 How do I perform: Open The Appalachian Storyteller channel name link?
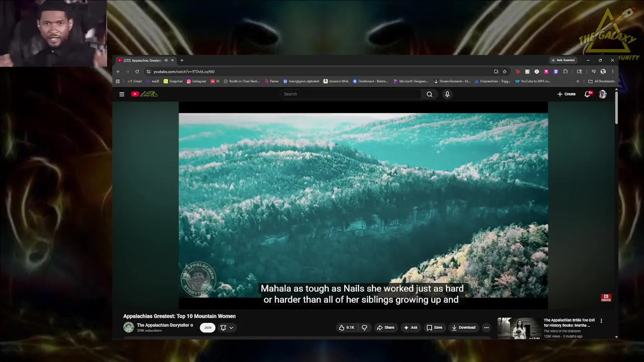(x=163, y=325)
